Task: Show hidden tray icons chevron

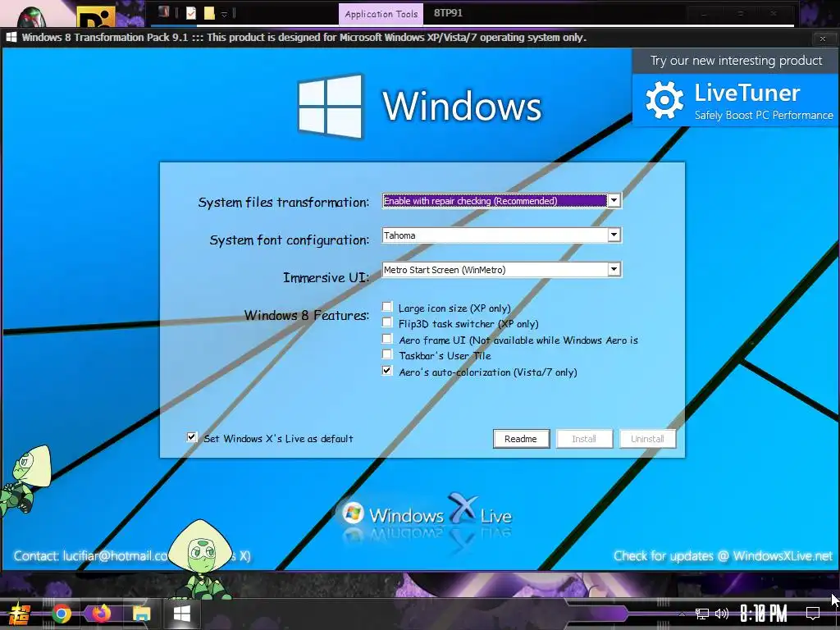Action: pos(682,614)
